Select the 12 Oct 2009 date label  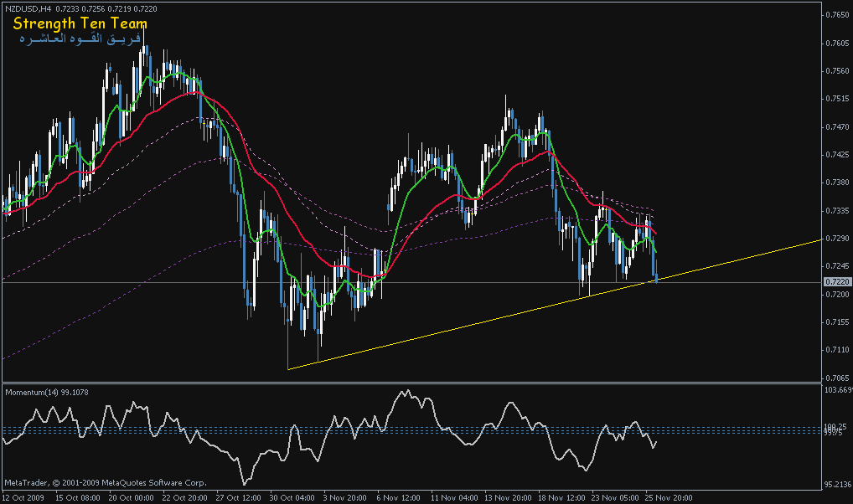(22, 497)
